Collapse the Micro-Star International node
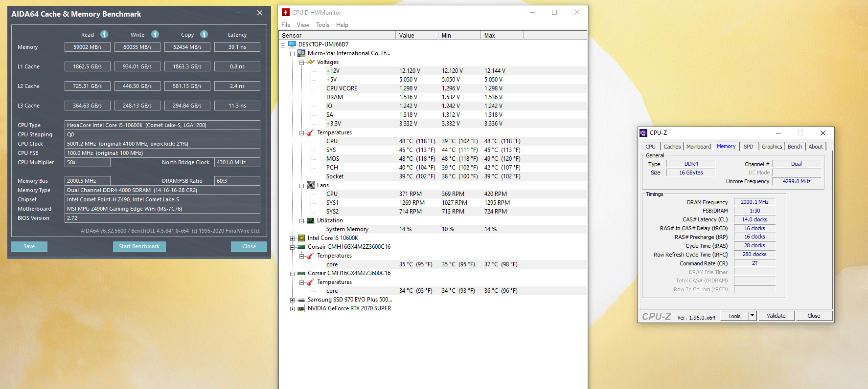Image resolution: width=868 pixels, height=389 pixels. (292, 53)
